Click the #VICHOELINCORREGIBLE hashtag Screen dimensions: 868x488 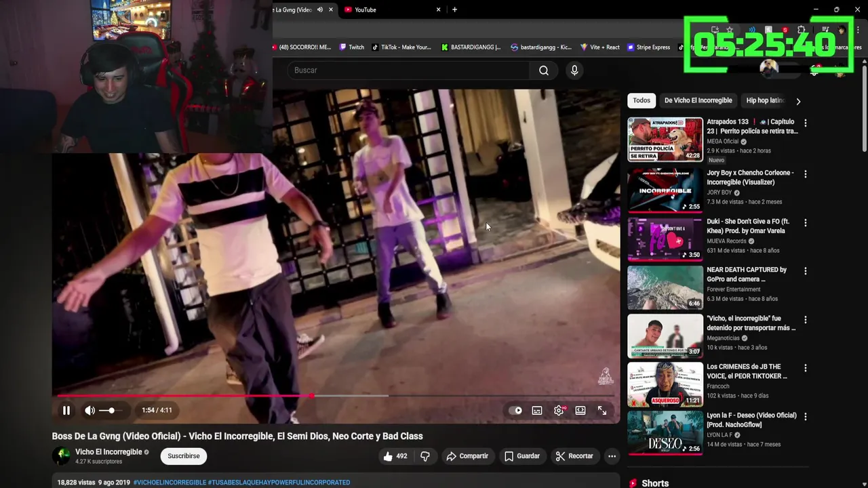point(170,483)
